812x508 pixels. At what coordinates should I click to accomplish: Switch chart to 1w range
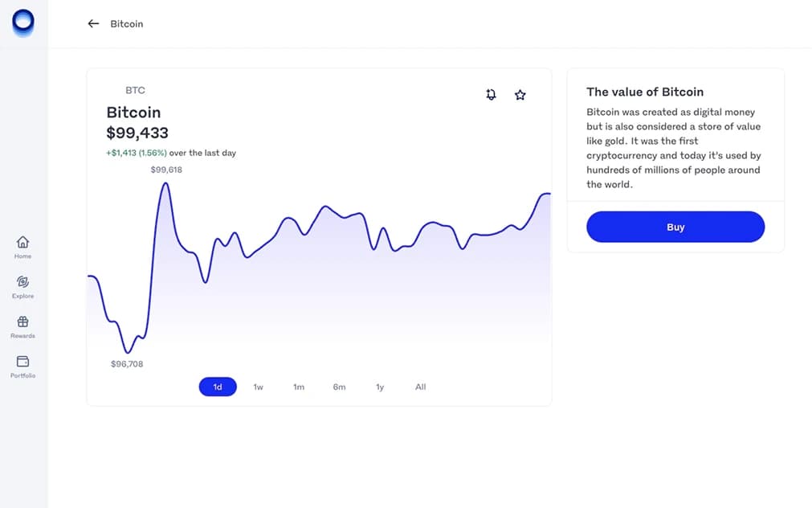[258, 387]
